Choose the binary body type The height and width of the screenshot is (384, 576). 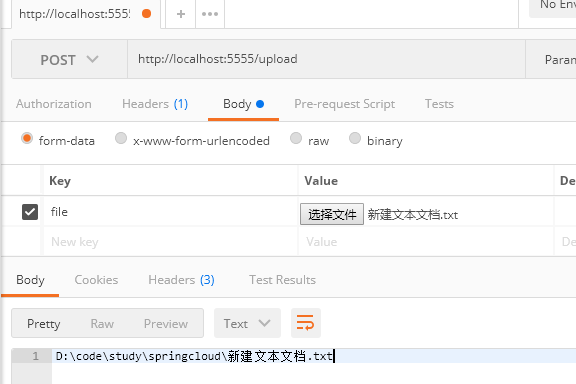(354, 138)
